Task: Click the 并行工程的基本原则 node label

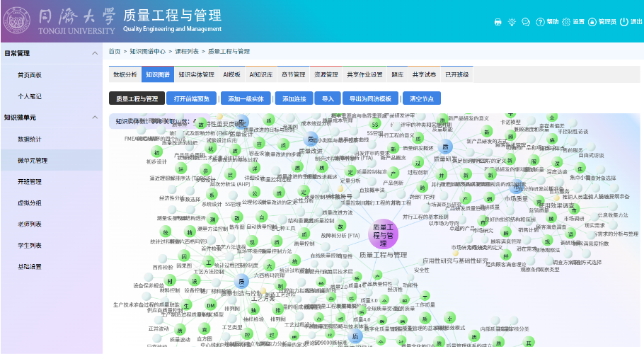Action: coord(425,217)
